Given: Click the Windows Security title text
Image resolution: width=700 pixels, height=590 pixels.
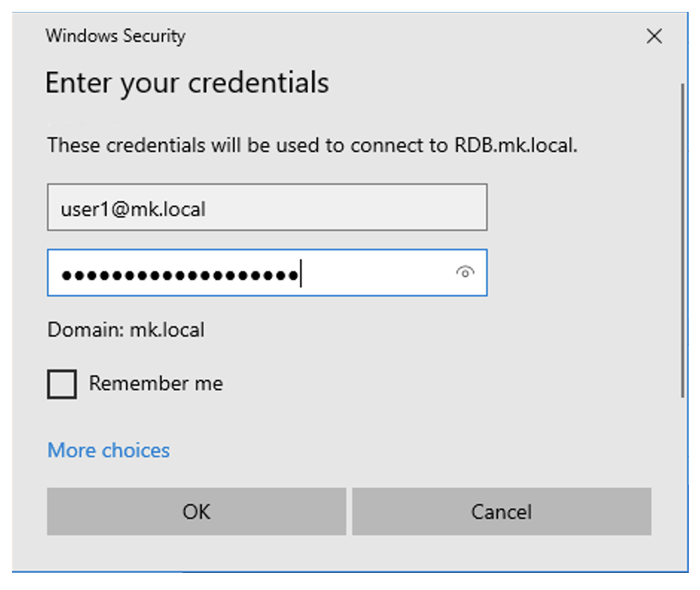Looking at the screenshot, I should 115,36.
